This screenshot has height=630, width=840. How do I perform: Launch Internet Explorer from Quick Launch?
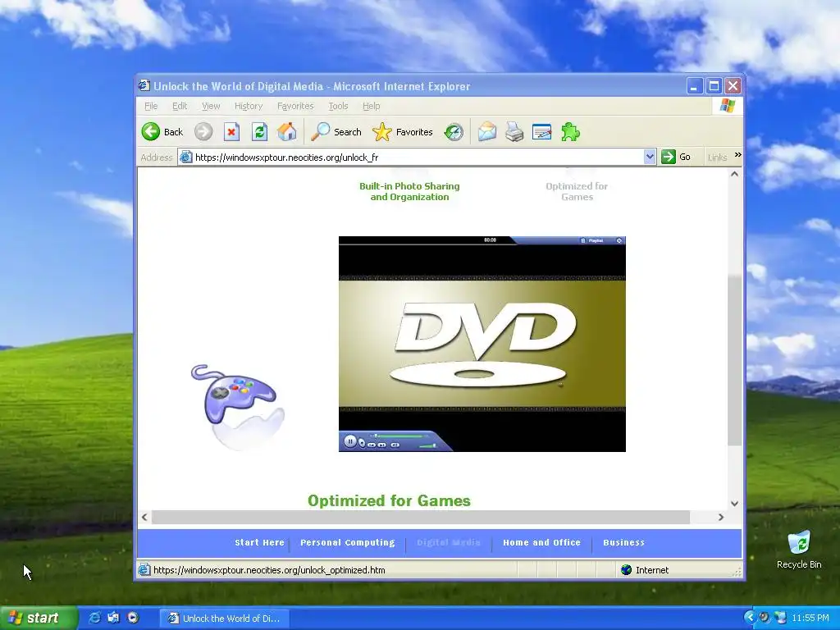point(94,618)
